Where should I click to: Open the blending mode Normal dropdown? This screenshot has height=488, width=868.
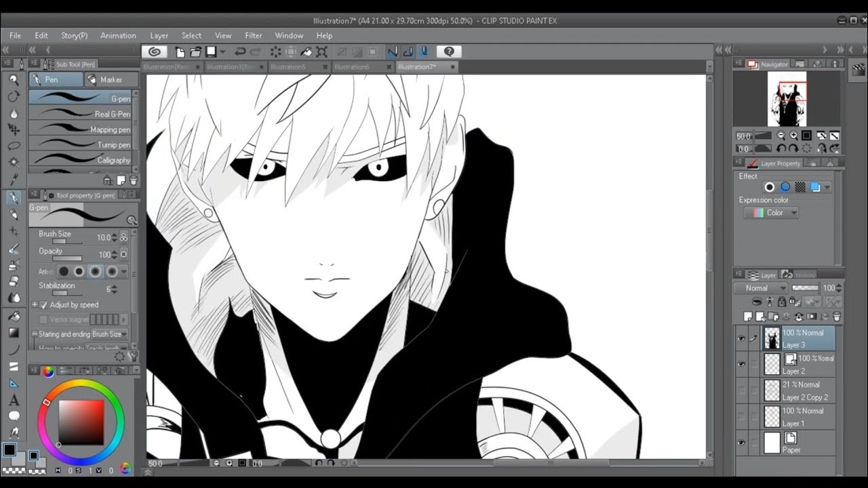[x=760, y=288]
